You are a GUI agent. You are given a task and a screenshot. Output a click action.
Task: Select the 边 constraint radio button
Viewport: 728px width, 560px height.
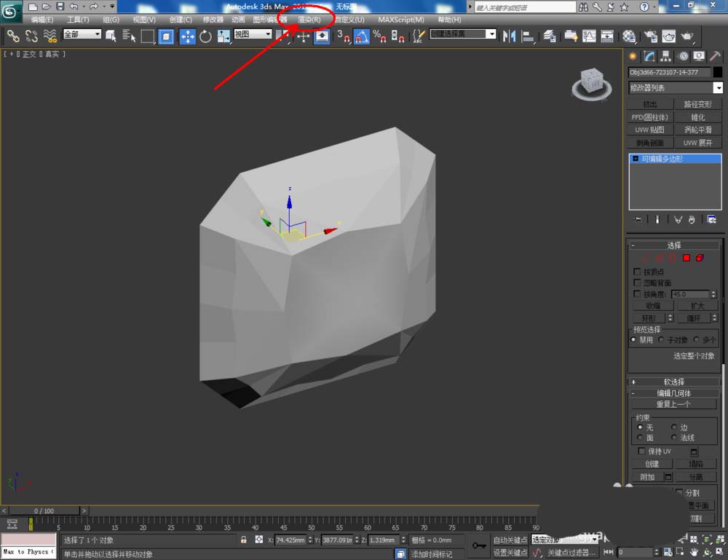tap(674, 427)
